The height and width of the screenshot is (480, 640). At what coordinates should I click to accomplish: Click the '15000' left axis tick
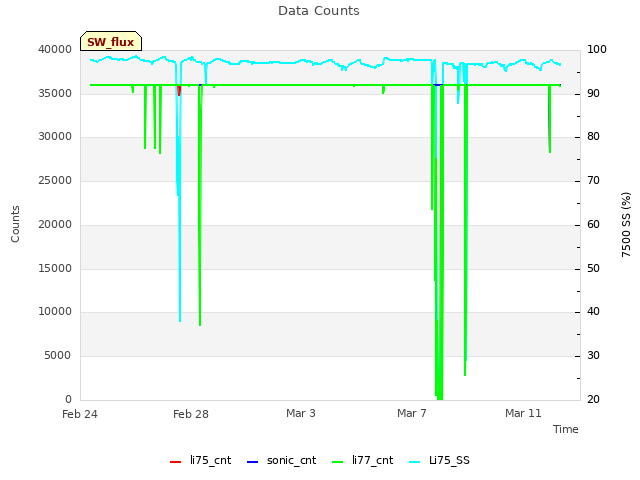click(55, 268)
